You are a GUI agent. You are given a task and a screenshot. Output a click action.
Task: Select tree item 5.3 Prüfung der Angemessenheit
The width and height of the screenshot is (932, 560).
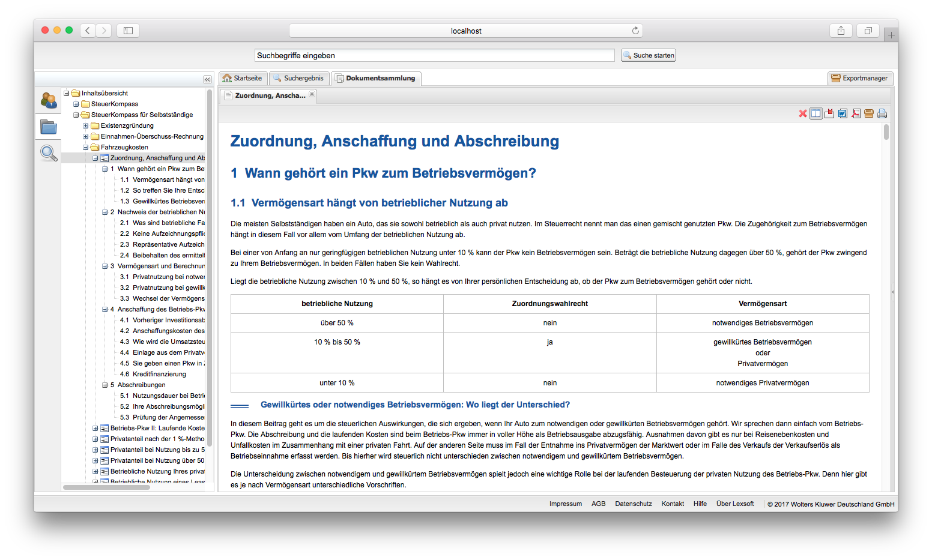coord(162,417)
